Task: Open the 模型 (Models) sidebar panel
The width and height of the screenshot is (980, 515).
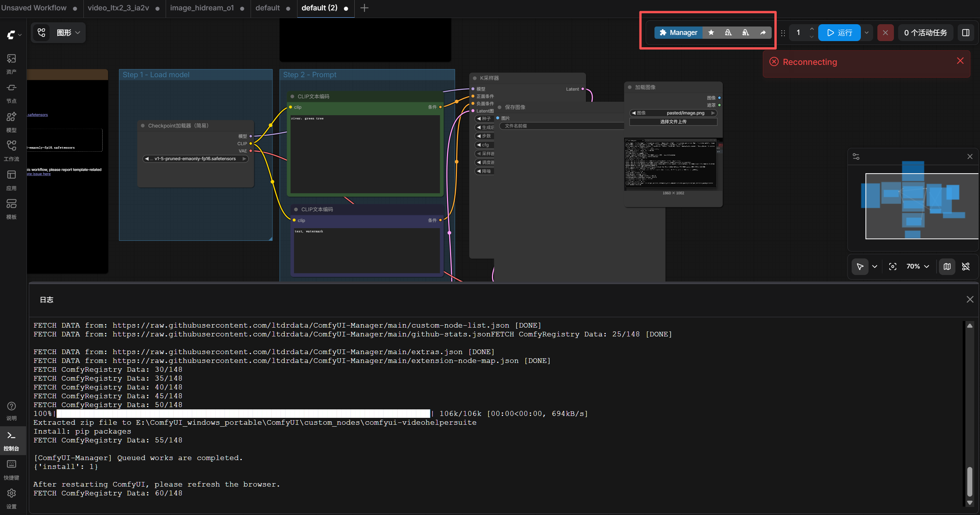Action: pos(12,122)
